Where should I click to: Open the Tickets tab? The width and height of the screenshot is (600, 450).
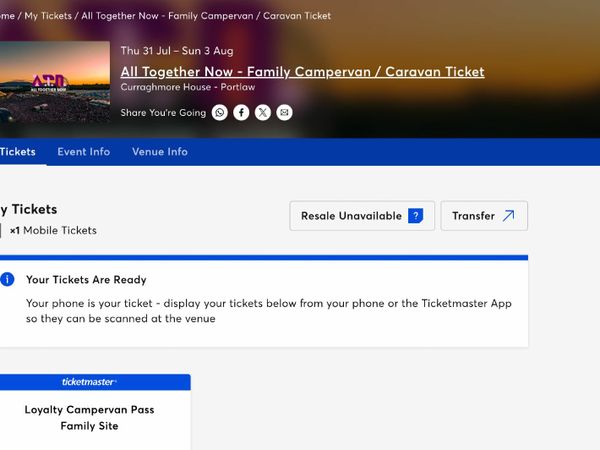(x=18, y=152)
